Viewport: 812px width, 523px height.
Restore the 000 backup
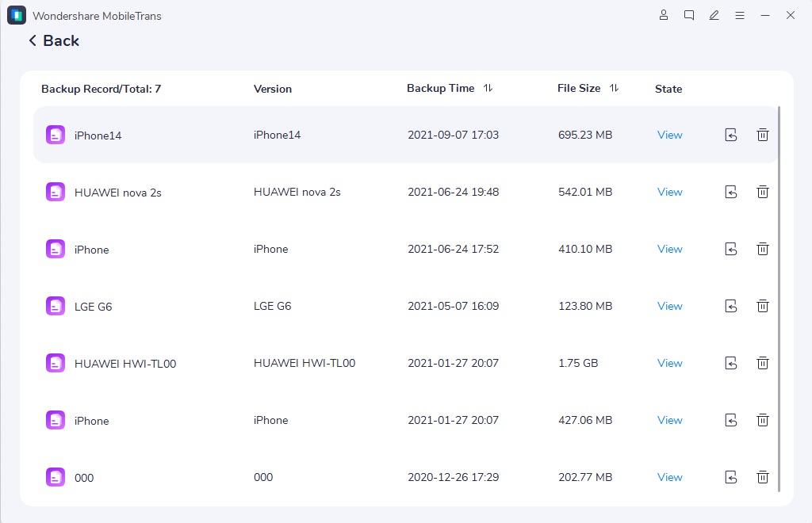(730, 477)
